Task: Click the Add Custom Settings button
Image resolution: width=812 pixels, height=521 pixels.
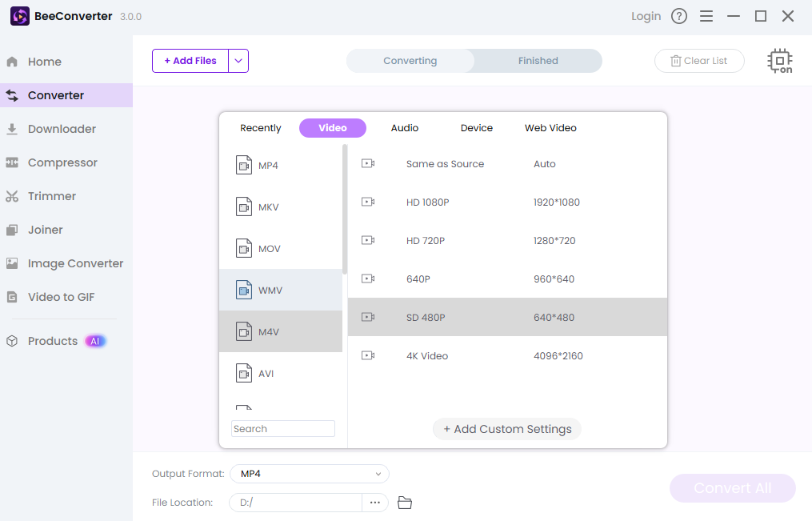Action: point(507,429)
